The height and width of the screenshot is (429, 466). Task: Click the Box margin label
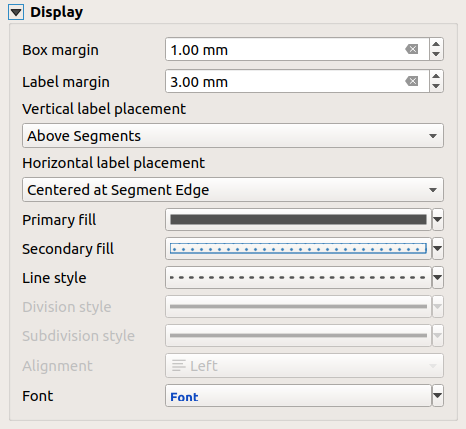click(60, 50)
